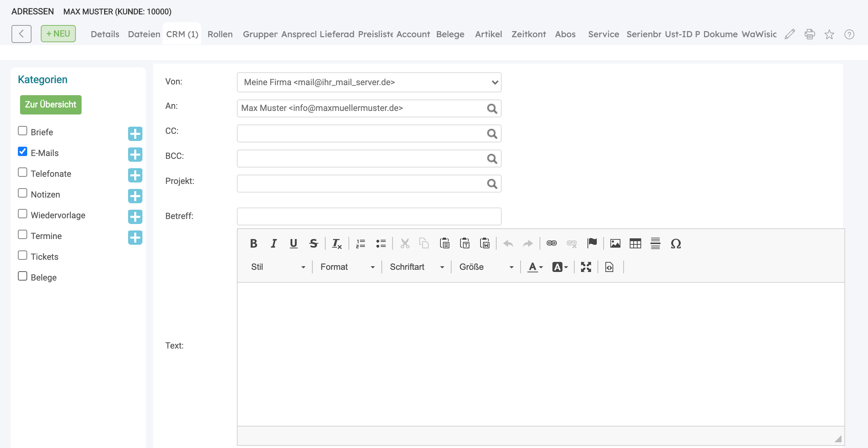Insert an image into the message
The width and height of the screenshot is (868, 448).
615,244
